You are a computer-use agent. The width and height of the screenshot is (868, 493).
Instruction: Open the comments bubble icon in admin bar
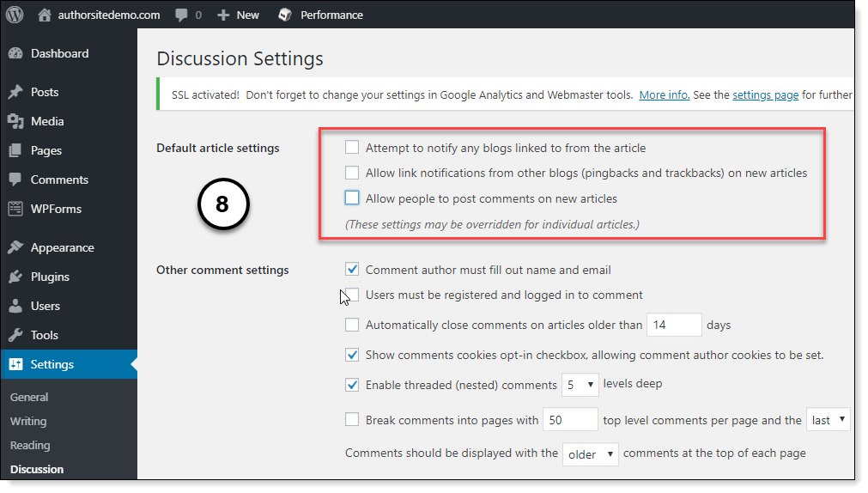[x=182, y=15]
